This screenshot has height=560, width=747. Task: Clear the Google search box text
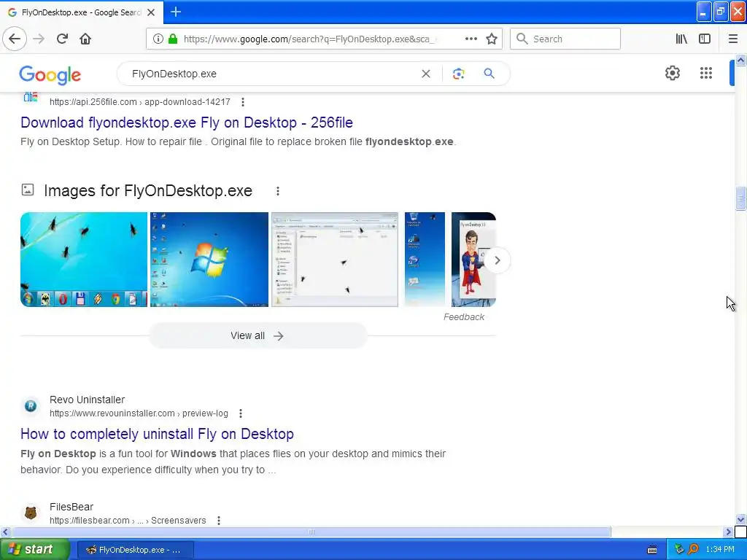[x=426, y=74]
